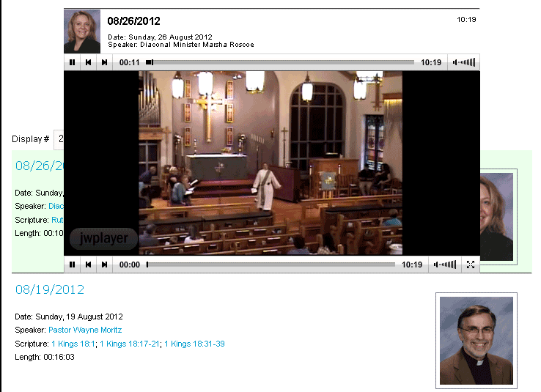Click the video frame showing the church

coord(270,163)
